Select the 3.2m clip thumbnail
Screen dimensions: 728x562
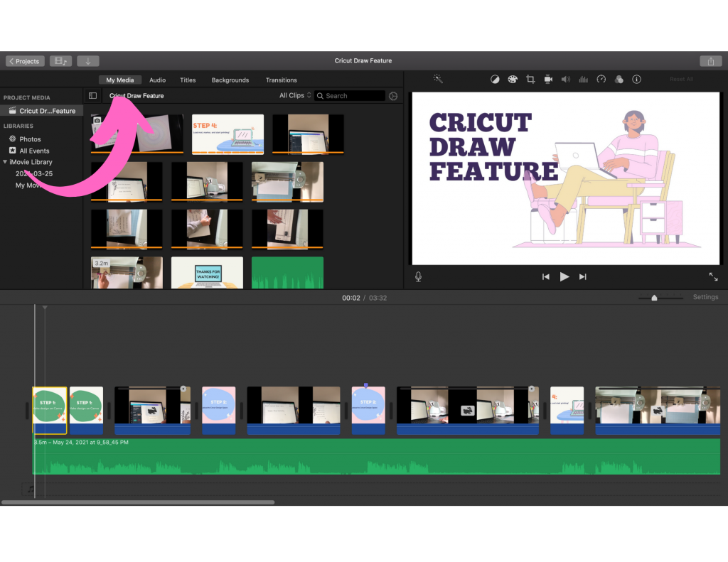(127, 273)
